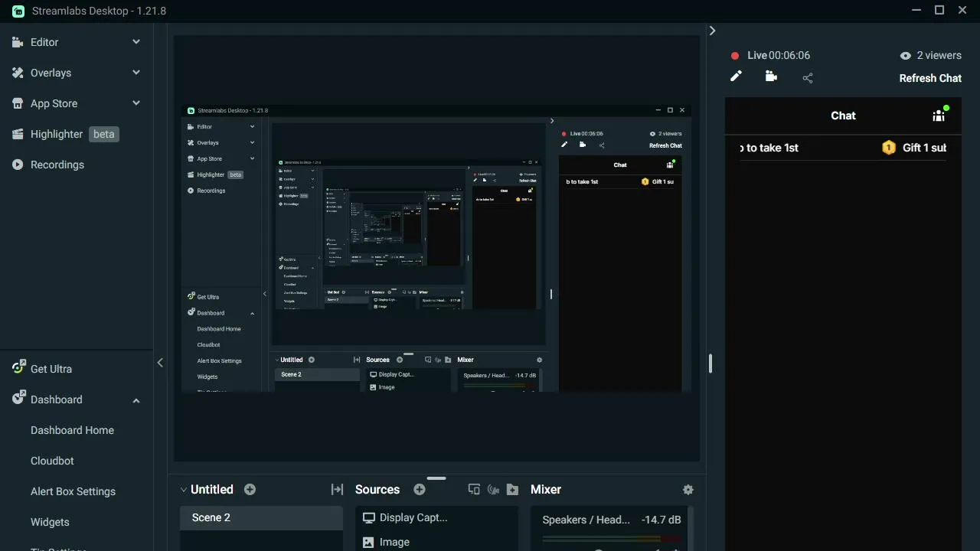Click the 2 viewers count text
Screen dimensions: 980x551
pos(939,55)
